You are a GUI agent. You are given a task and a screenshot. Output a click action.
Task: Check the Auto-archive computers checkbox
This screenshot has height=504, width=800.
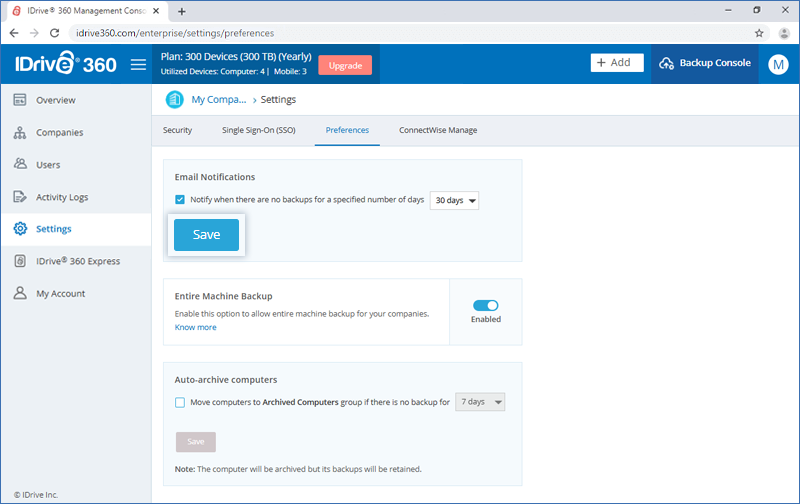click(x=180, y=403)
